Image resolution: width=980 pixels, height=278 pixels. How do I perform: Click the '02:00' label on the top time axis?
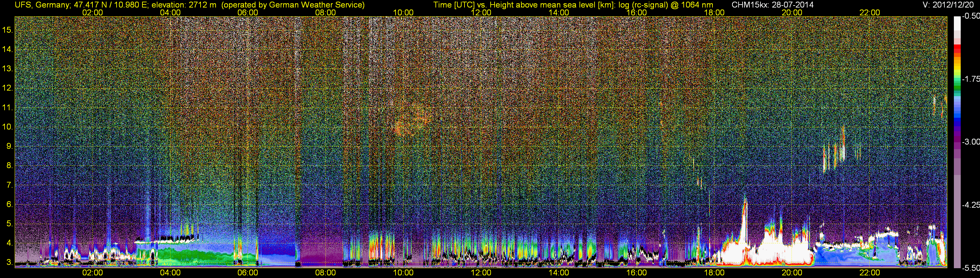pos(92,12)
